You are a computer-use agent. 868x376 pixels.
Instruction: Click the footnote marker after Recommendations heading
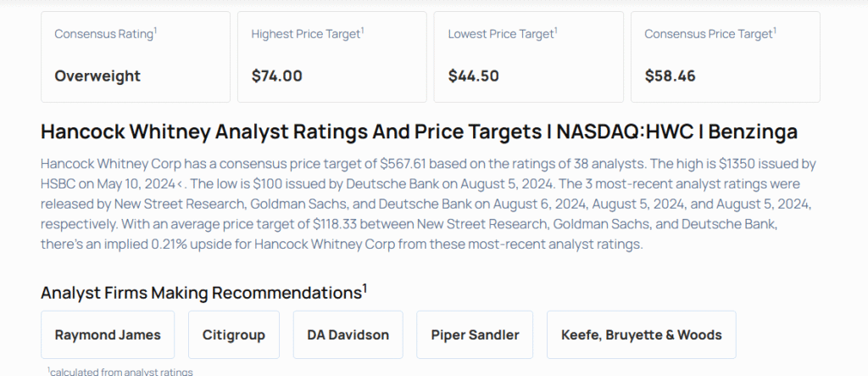[x=365, y=289]
